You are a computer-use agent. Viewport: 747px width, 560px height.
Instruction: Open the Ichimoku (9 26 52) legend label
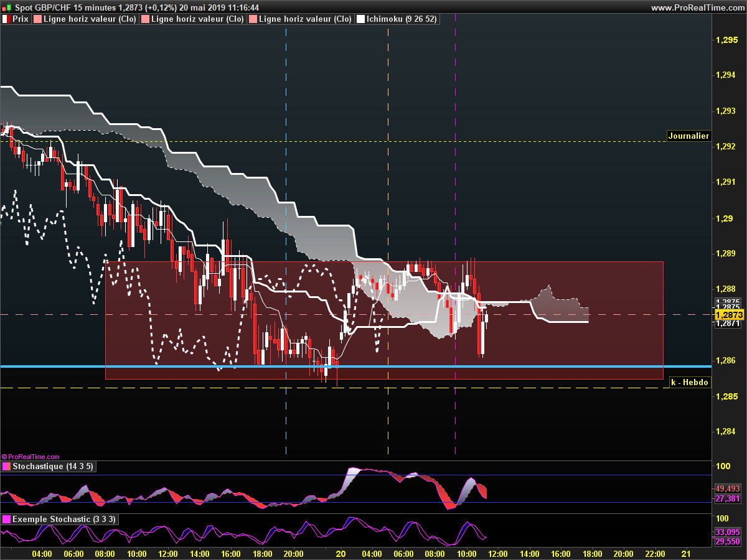coord(402,19)
